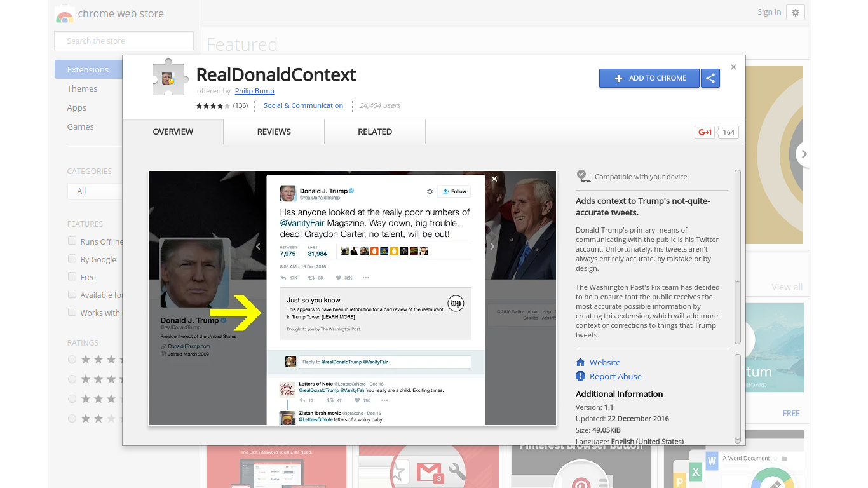The height and width of the screenshot is (488, 868).
Task: Choose Apps in the store sidebar
Action: (x=77, y=107)
